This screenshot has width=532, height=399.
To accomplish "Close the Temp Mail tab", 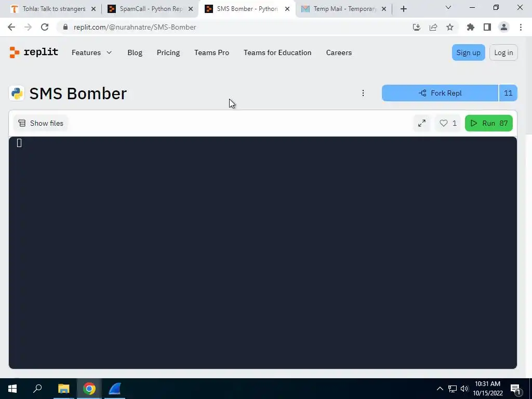I will pyautogui.click(x=384, y=9).
